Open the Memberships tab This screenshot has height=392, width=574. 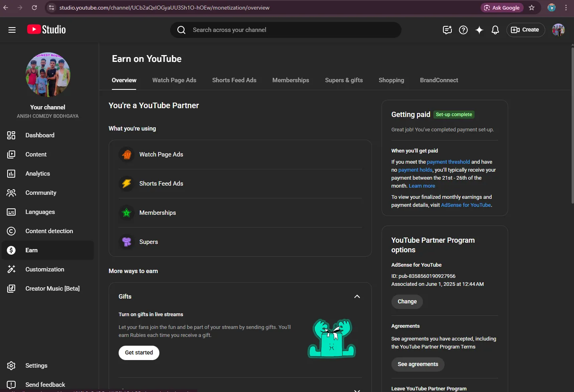pyautogui.click(x=291, y=80)
